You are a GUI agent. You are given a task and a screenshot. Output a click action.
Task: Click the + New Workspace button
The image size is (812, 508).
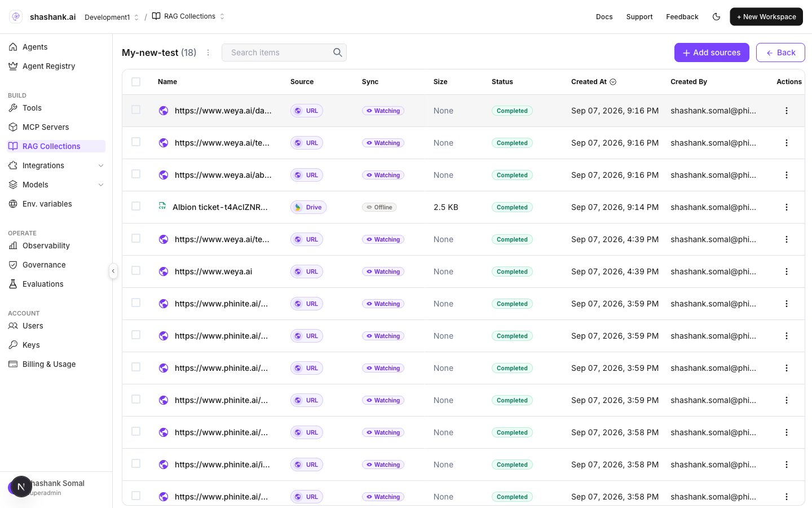(x=766, y=17)
